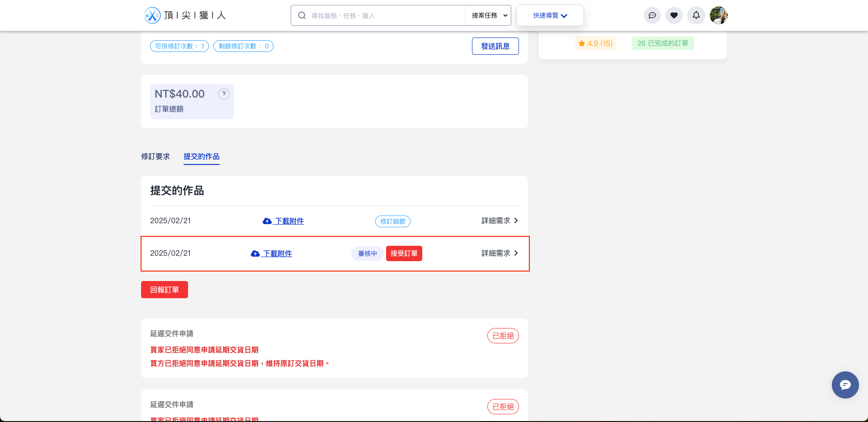Switch to the 修訂要求 tab
868x422 pixels.
[x=155, y=156]
